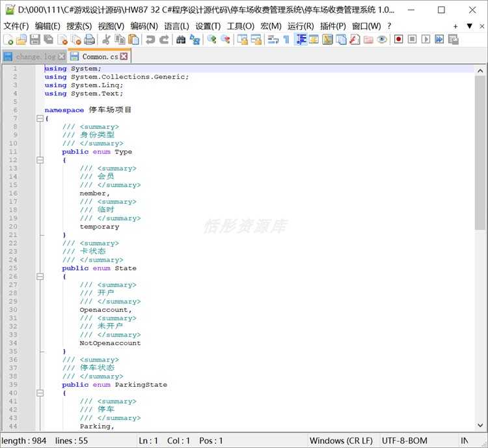Toggle synchronize vertical scrolling

[243, 40]
